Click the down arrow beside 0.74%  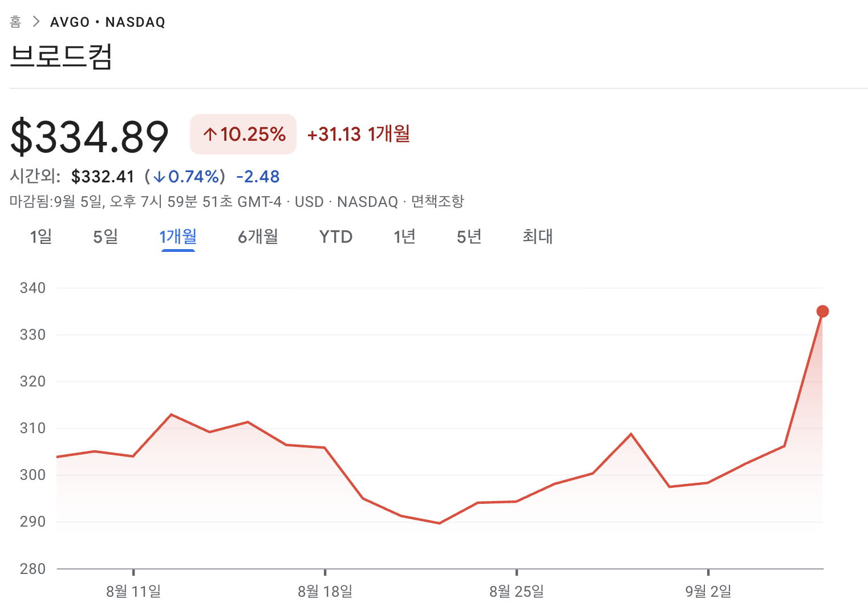[159, 177]
